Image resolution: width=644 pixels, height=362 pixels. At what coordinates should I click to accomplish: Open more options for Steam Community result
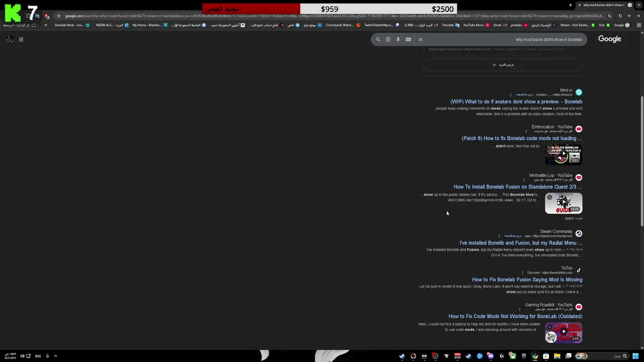click(x=499, y=236)
